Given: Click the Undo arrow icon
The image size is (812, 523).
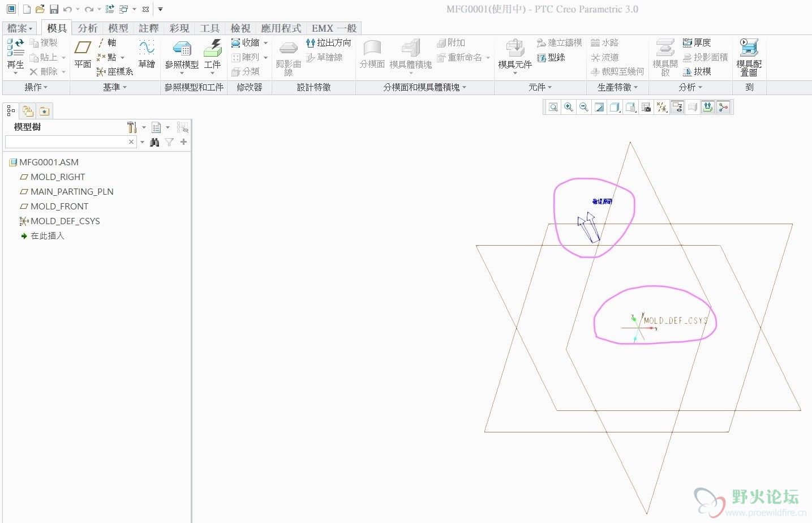Looking at the screenshot, I should [x=67, y=9].
